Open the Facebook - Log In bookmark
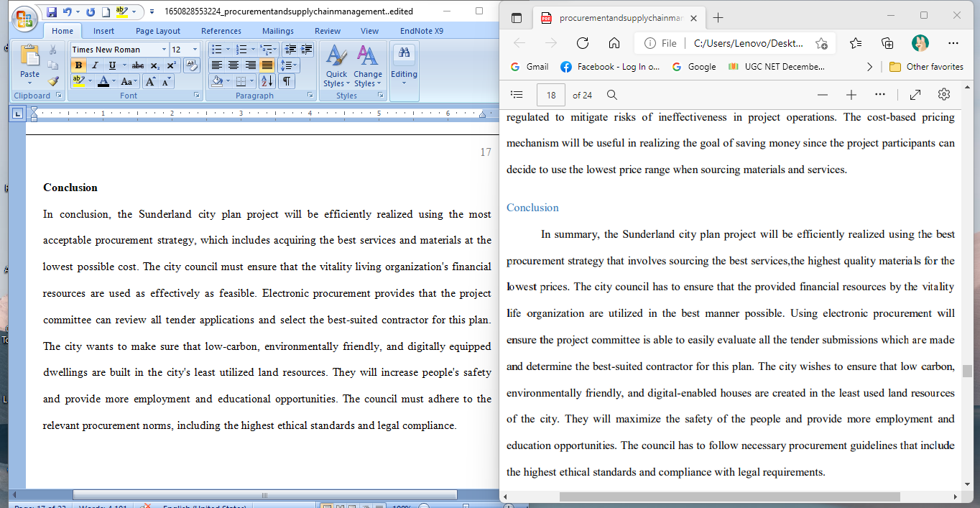This screenshot has width=980, height=508. pyautogui.click(x=609, y=67)
